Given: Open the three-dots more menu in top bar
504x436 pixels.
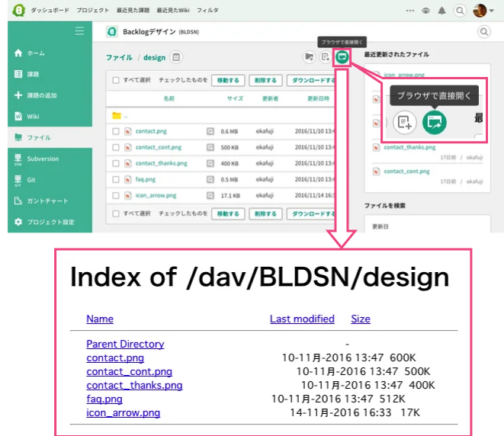Looking at the screenshot, I should click(409, 11).
